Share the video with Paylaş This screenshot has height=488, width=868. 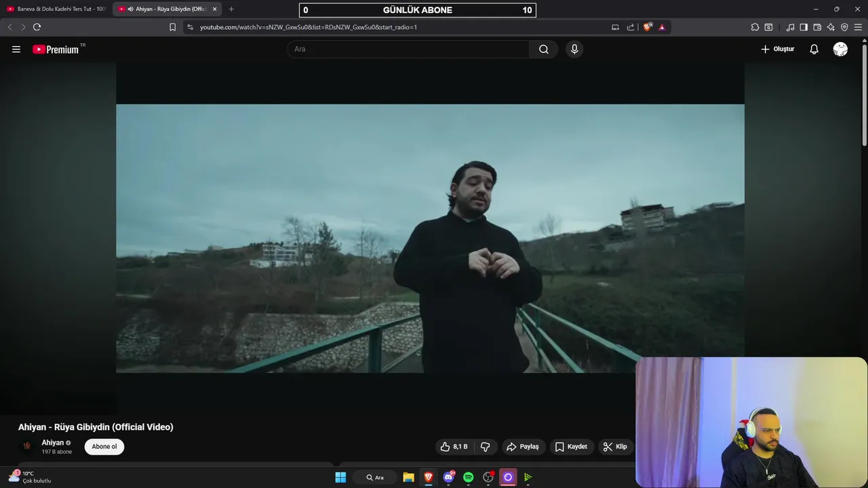[522, 447]
